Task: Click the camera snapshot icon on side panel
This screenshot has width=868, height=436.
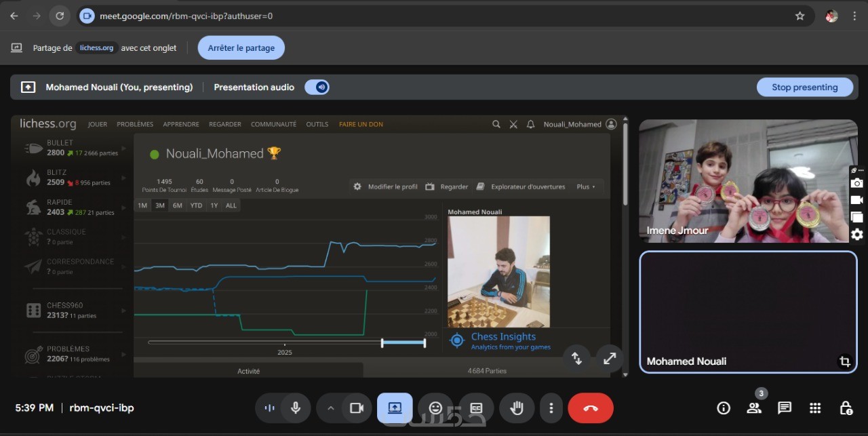Action: [857, 183]
